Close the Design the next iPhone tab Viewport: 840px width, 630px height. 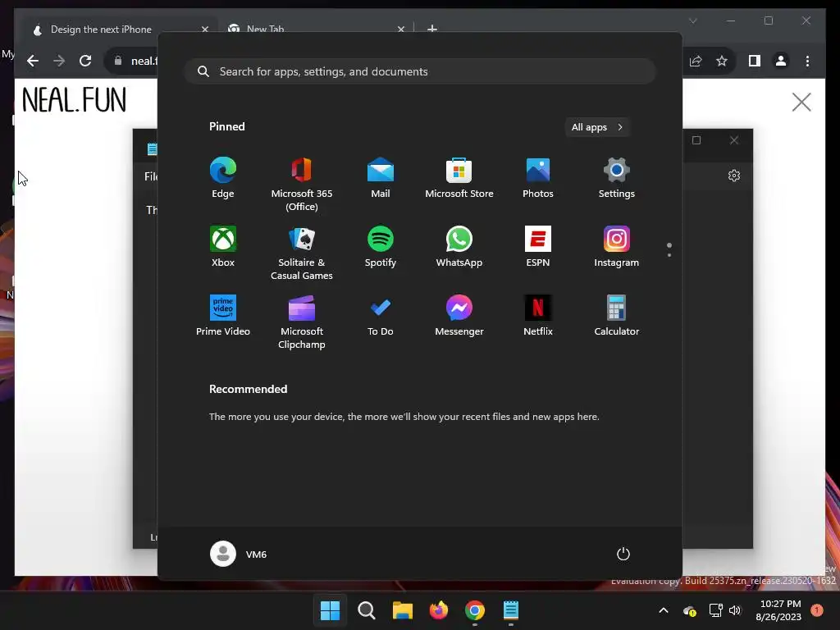(204, 30)
